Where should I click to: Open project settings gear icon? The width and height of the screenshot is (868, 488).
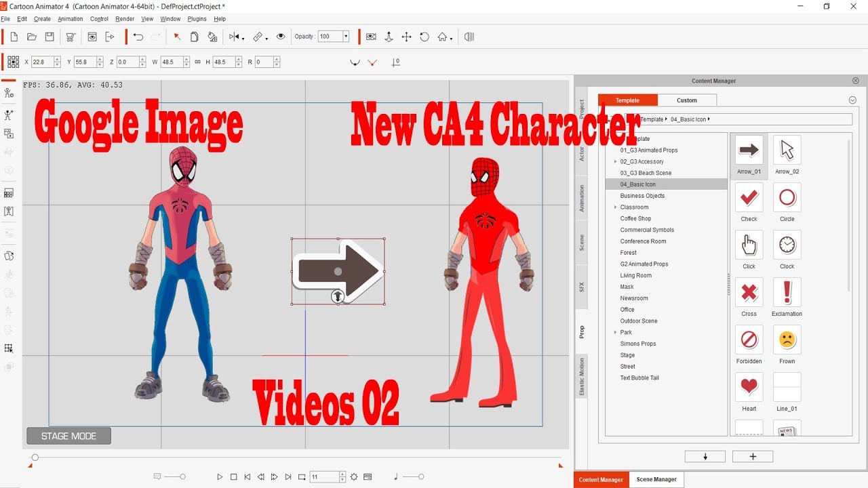[x=353, y=477]
